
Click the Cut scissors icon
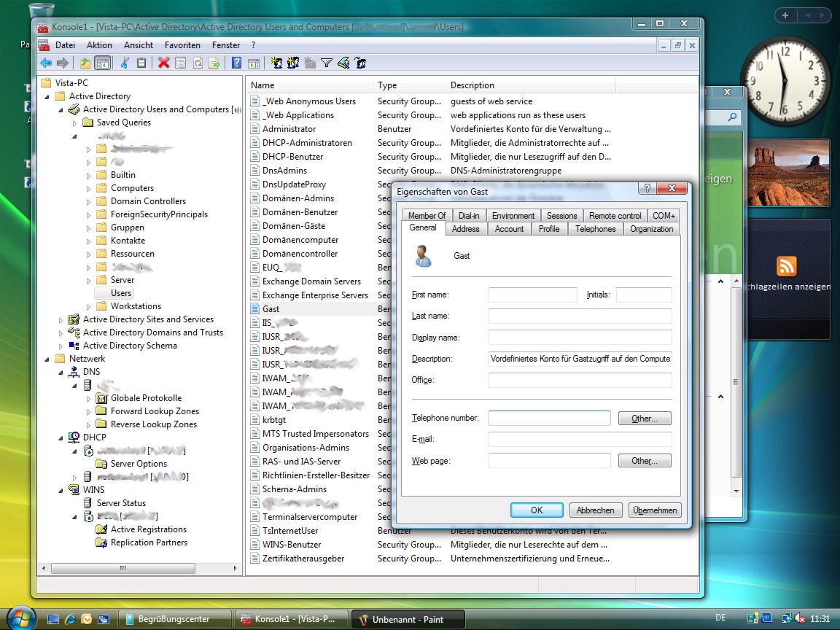pyautogui.click(x=124, y=63)
